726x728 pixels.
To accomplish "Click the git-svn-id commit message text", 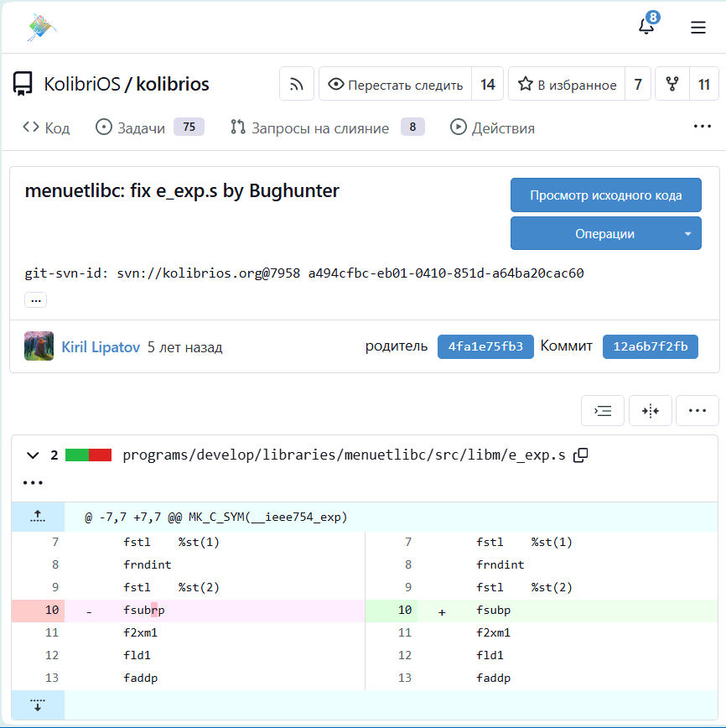I will tap(304, 273).
